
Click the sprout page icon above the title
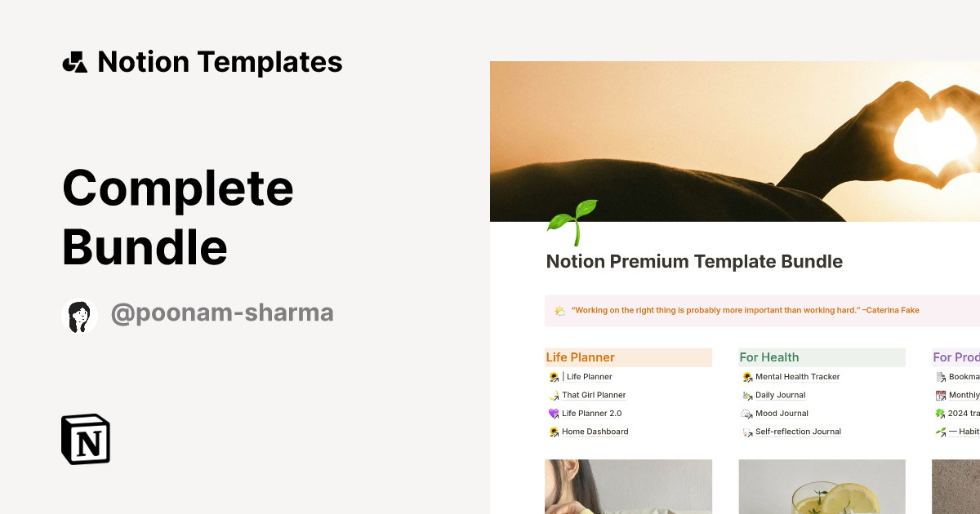[x=572, y=221]
